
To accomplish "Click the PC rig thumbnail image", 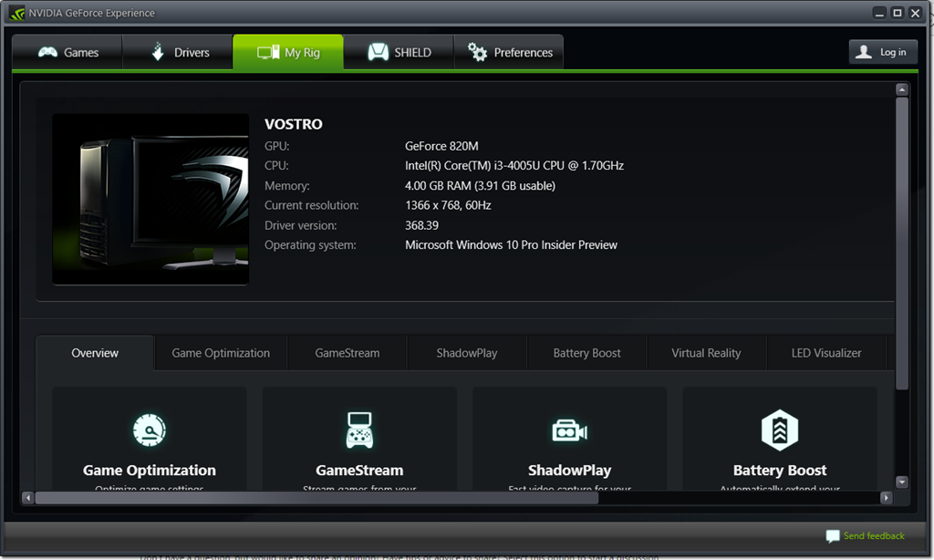I will (150, 199).
